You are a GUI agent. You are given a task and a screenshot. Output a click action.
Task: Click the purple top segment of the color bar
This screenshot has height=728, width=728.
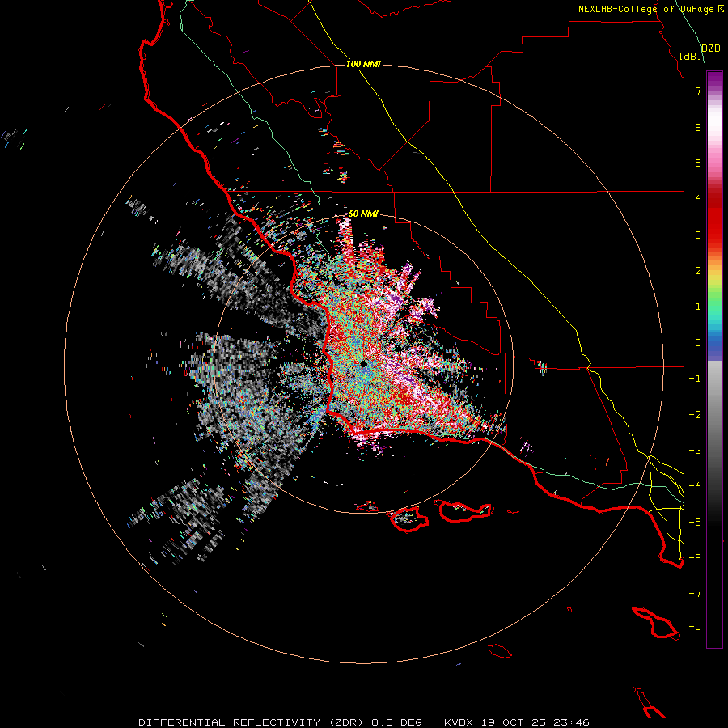tap(714, 80)
